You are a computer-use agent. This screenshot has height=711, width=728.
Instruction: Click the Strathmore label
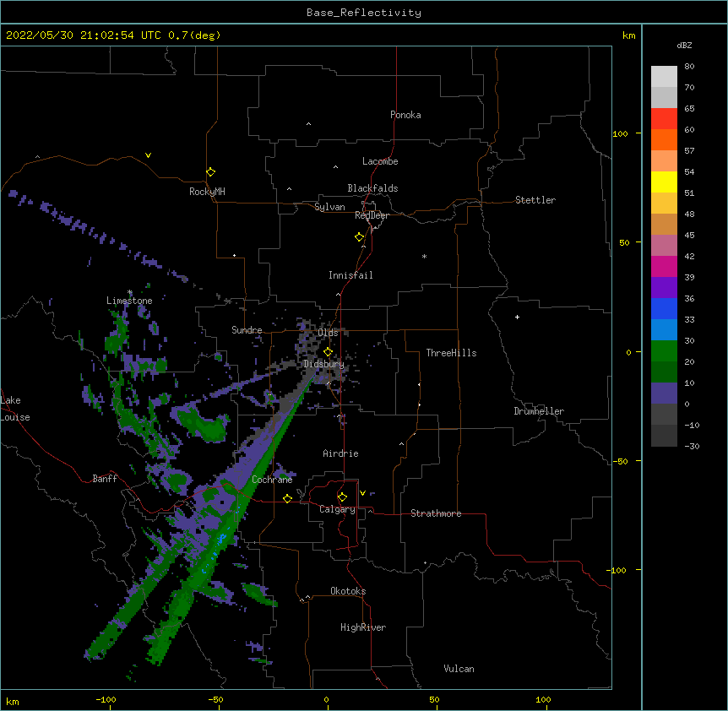coord(436,513)
